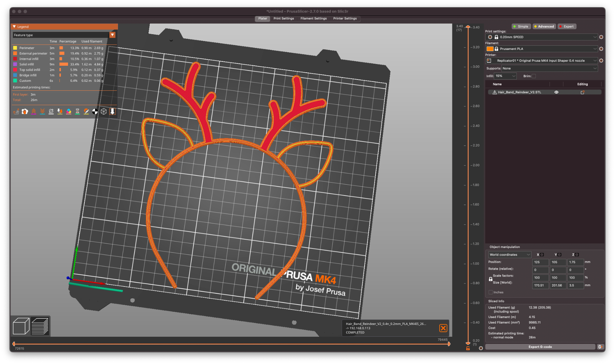Click the center of gravity icon
This screenshot has height=364, width=615.
tap(95, 112)
